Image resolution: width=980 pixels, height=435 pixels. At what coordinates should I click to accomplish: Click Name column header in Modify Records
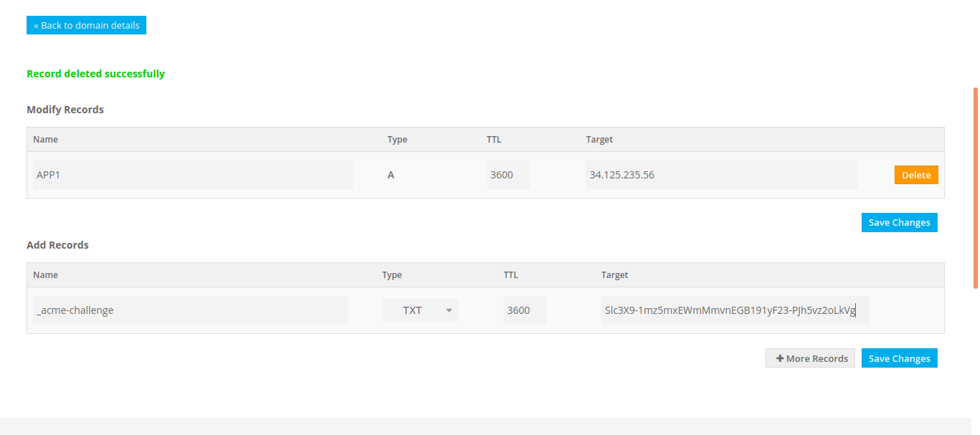pos(45,140)
